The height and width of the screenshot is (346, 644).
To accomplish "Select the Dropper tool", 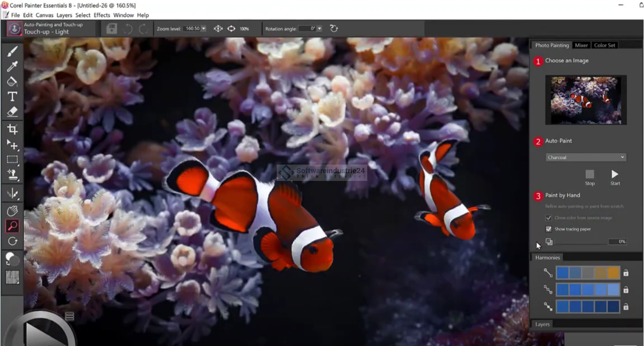I will click(12, 67).
